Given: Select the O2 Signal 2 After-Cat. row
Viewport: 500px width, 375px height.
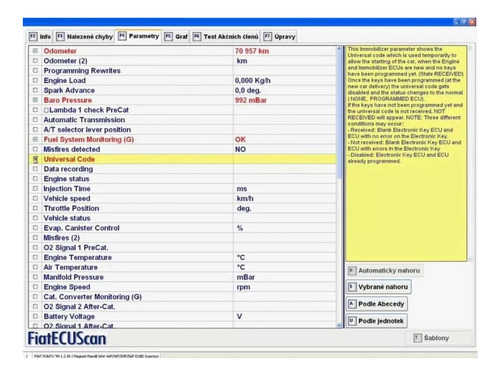Looking at the screenshot, I should coord(183,307).
